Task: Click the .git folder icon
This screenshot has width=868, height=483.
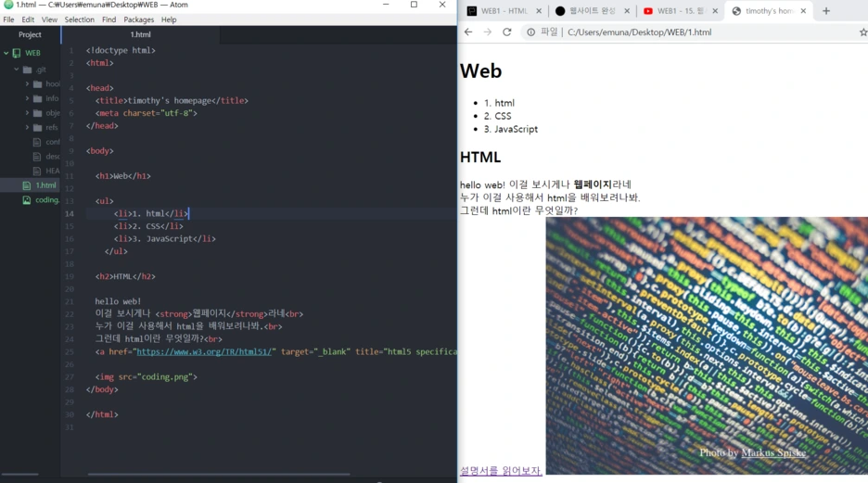Action: pos(27,70)
